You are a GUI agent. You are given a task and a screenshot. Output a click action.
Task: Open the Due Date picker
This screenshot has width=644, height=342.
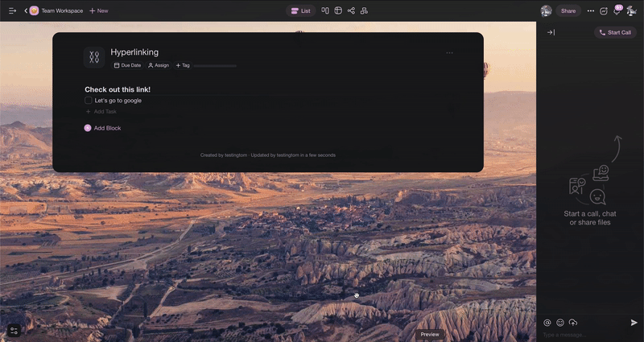pos(127,65)
